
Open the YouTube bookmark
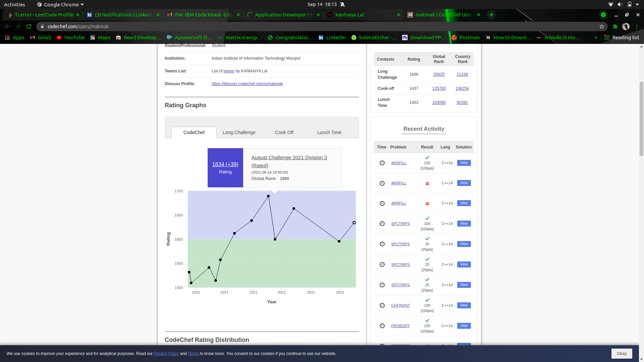(x=70, y=38)
